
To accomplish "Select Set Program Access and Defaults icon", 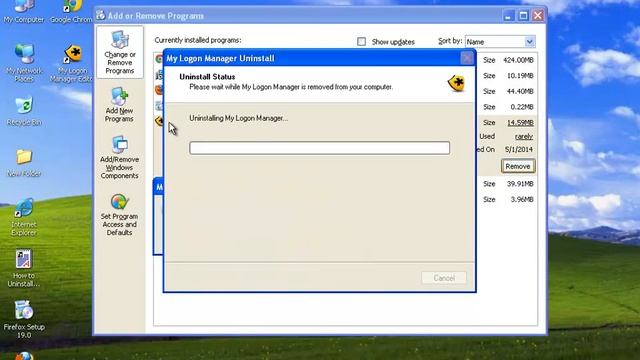I will click(x=119, y=214).
